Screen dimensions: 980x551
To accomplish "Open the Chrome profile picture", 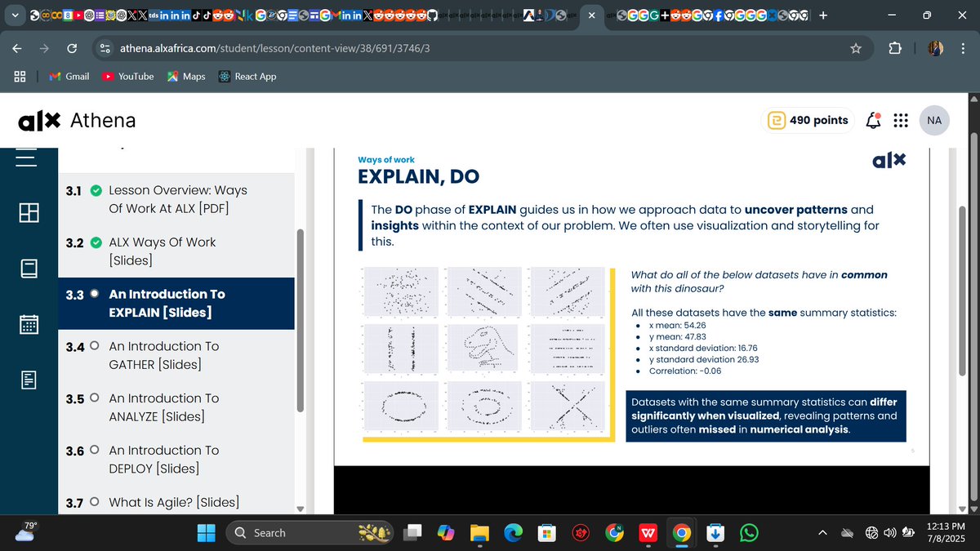I will pyautogui.click(x=936, y=48).
